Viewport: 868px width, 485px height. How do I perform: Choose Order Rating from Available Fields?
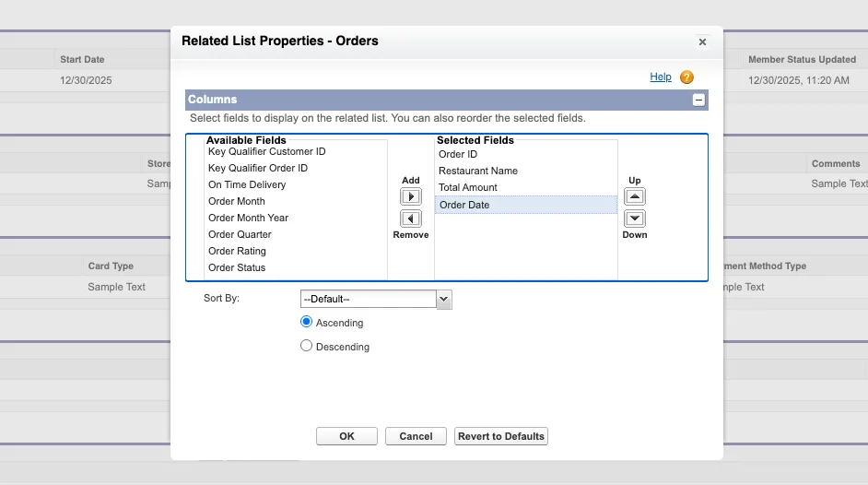coord(237,251)
